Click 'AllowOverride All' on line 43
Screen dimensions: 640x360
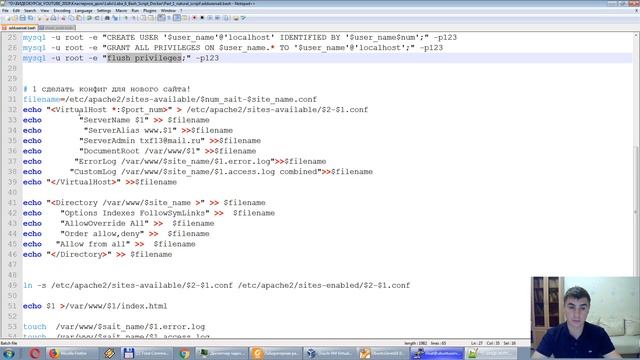pos(104,224)
